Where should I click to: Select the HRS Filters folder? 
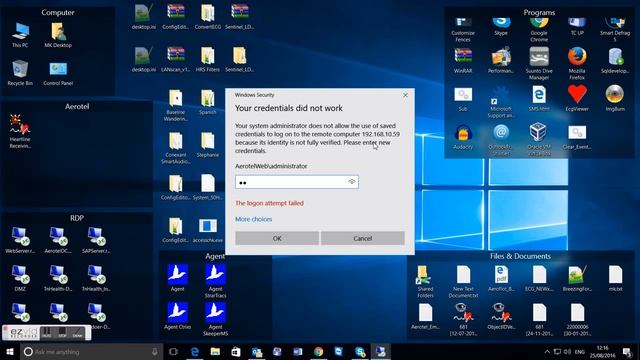208,60
